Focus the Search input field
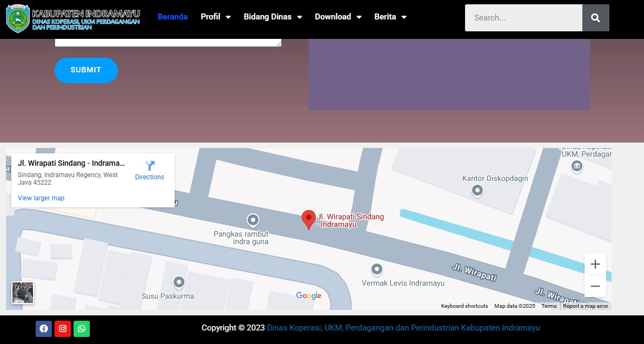 (x=523, y=18)
